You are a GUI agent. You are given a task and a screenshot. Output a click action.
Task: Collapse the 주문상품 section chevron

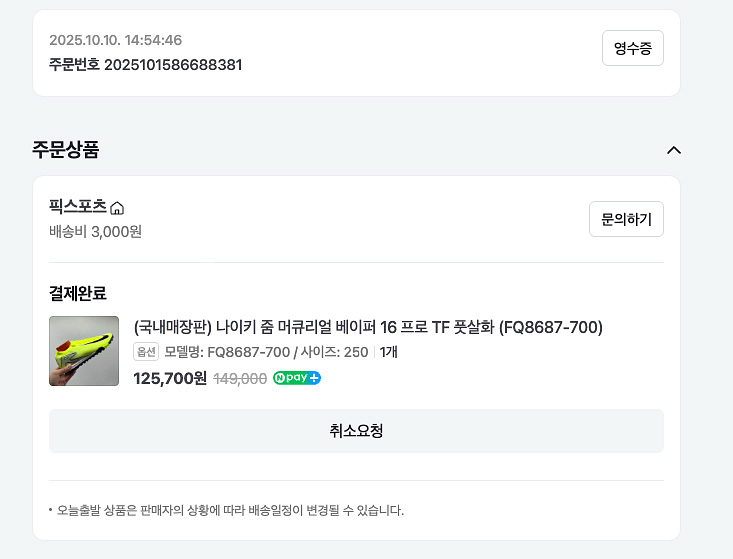674,150
